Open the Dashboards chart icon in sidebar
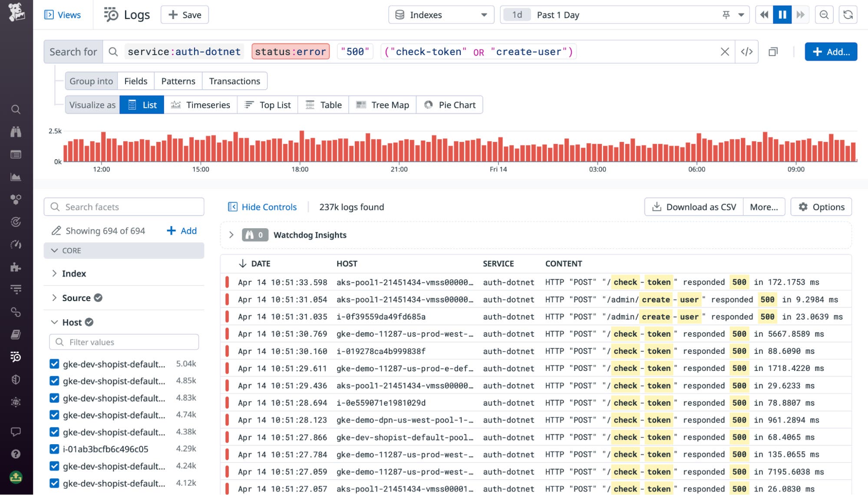The width and height of the screenshot is (868, 495). click(x=16, y=177)
